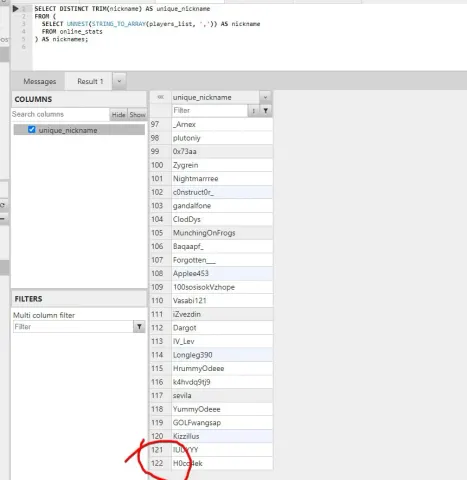Click Show columns button
The width and height of the screenshot is (467, 480).
pos(137,115)
